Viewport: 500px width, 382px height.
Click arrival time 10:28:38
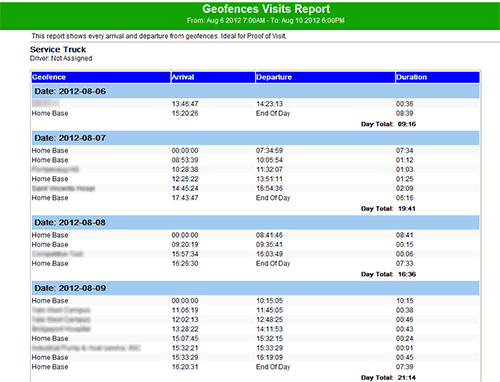(185, 169)
